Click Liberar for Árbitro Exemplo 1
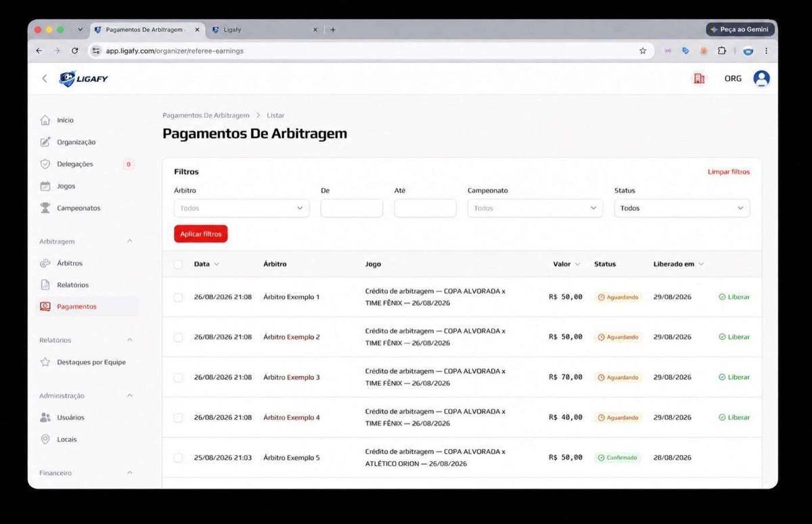 click(734, 297)
